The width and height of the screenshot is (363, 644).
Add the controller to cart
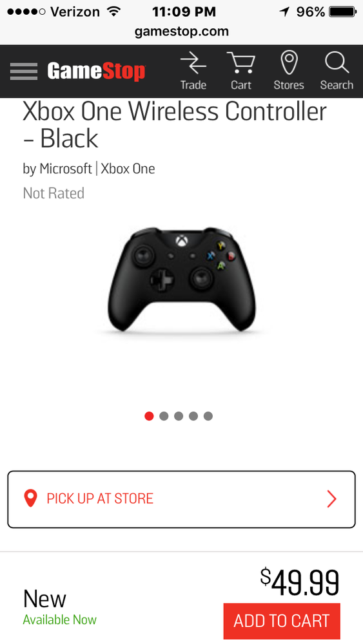point(282,621)
